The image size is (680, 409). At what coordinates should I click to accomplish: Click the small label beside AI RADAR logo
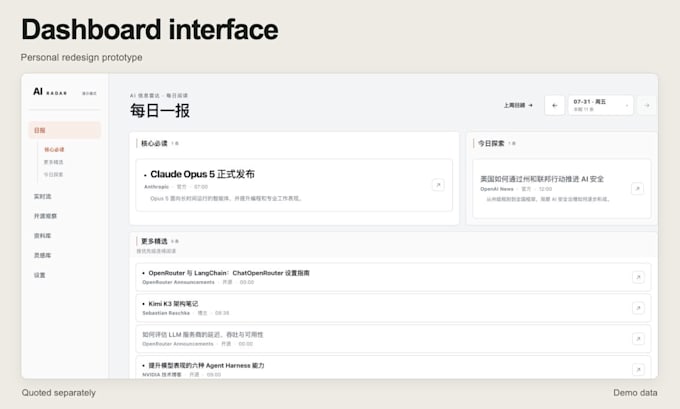click(x=89, y=93)
